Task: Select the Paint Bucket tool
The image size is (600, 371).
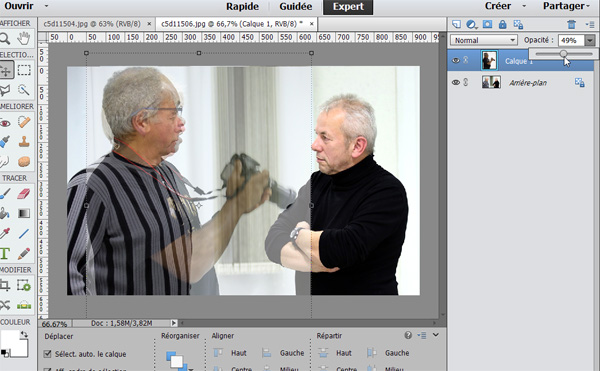Action: (5, 213)
